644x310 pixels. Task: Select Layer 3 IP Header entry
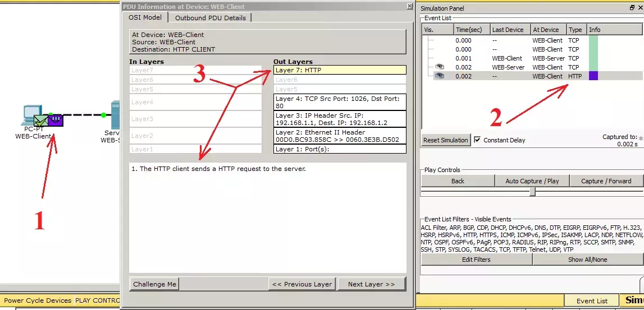click(x=340, y=119)
